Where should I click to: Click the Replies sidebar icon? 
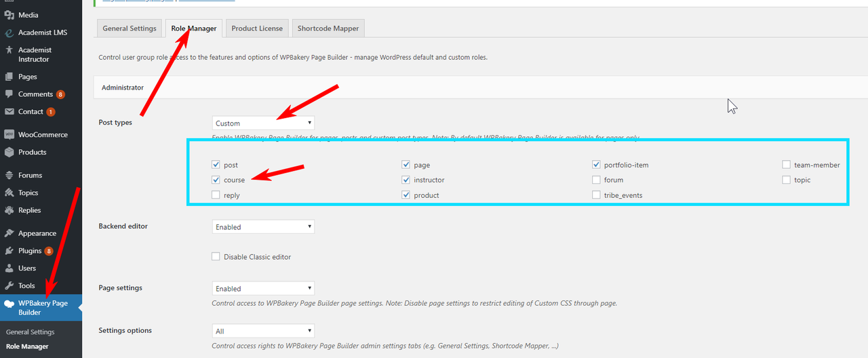click(9, 211)
